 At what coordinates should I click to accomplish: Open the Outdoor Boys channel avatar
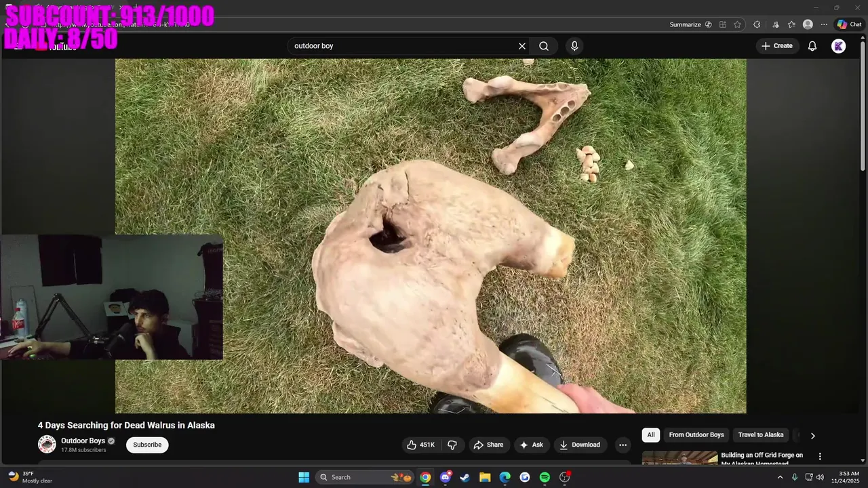(47, 445)
